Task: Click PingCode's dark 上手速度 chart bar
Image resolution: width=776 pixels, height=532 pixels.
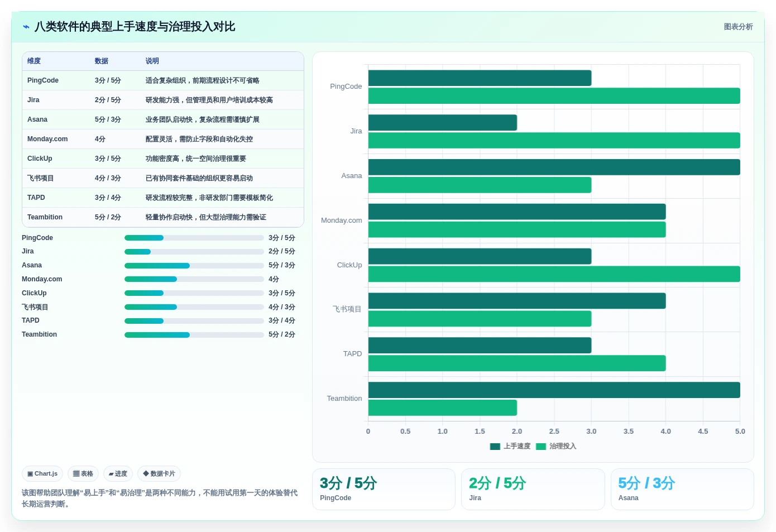Action: [480, 78]
